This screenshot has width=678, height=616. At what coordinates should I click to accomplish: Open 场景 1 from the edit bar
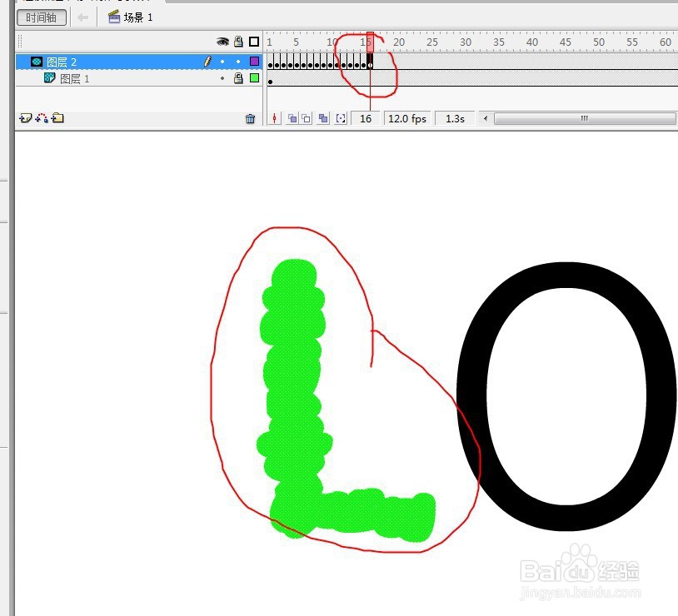[x=130, y=16]
